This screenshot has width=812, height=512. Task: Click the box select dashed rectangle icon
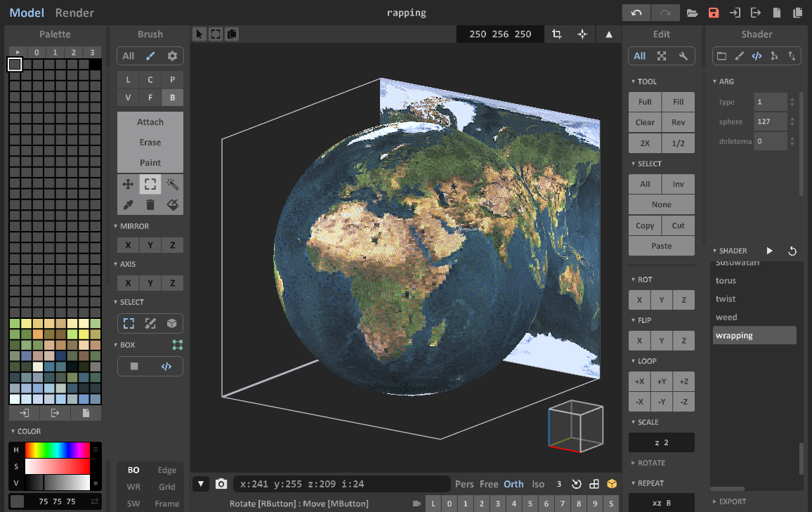[129, 324]
